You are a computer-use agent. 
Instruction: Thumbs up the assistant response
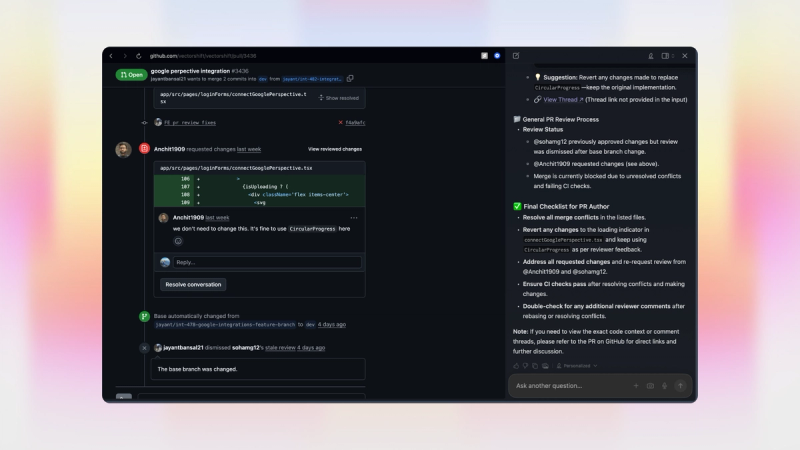pyautogui.click(x=516, y=366)
